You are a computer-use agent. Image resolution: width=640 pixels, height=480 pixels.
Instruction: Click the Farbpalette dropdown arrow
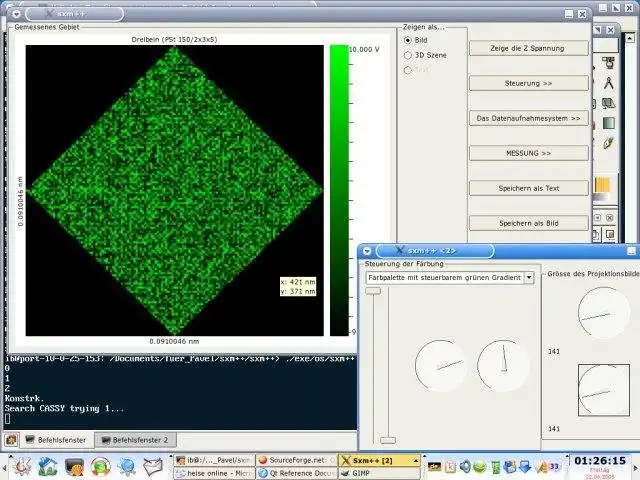529,278
